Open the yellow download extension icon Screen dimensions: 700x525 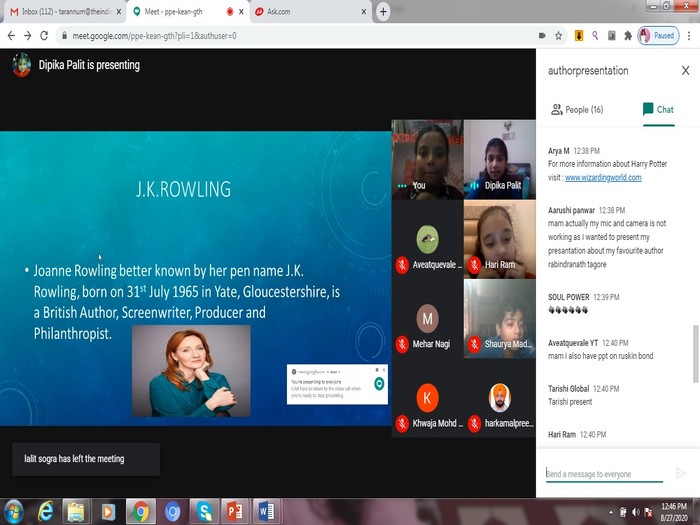click(579, 36)
